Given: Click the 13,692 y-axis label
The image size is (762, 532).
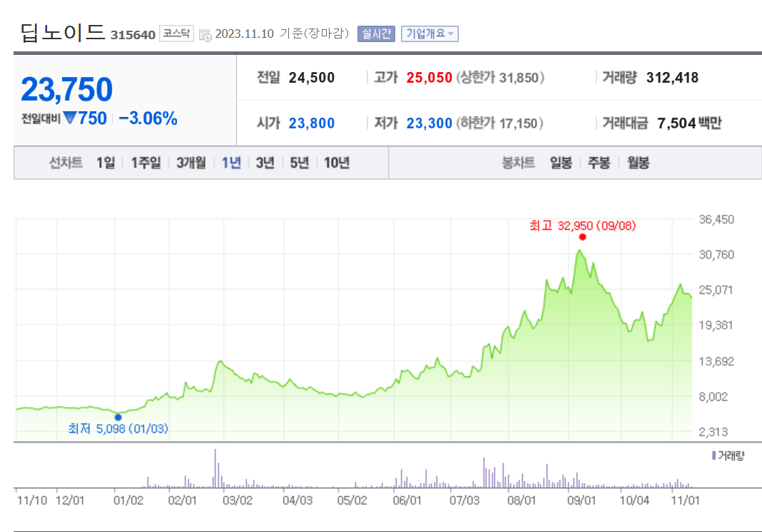Looking at the screenshot, I should [x=716, y=362].
